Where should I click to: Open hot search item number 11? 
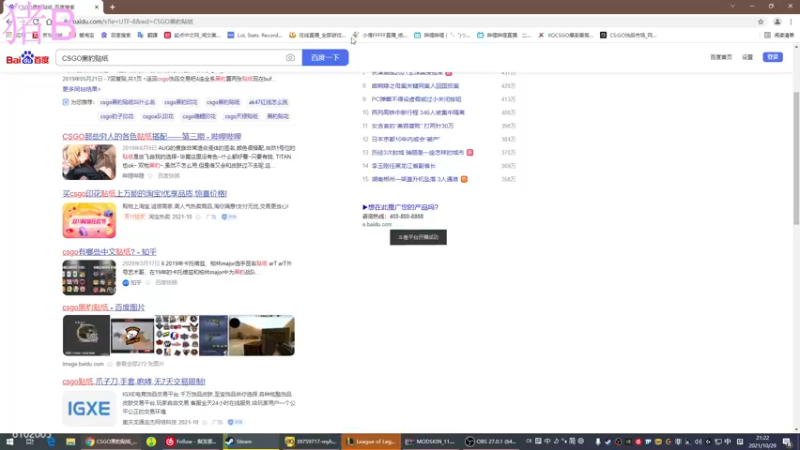click(412, 126)
